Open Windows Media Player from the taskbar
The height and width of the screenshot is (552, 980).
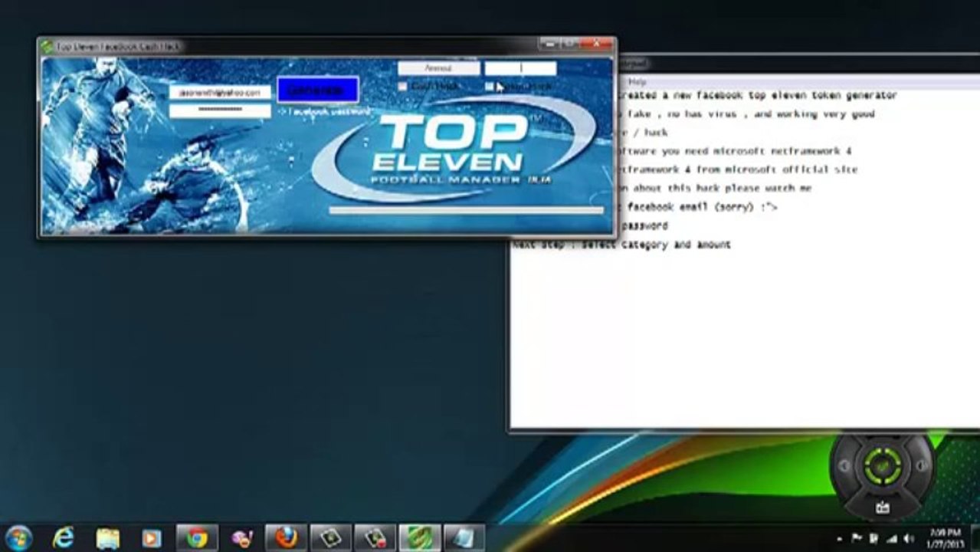pos(152,537)
